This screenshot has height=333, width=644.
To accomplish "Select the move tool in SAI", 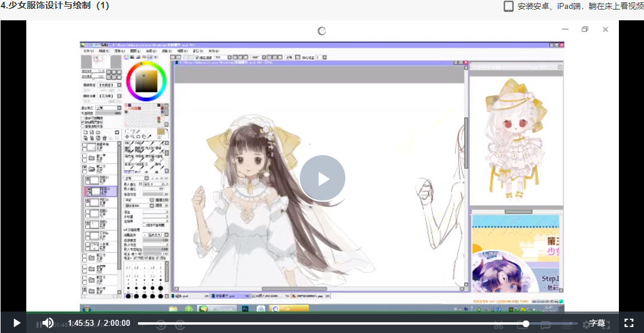I will [127, 137].
